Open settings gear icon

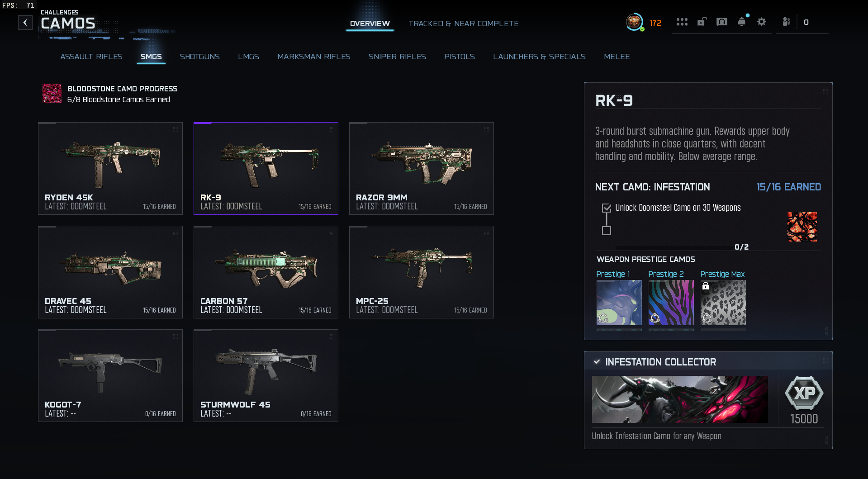pos(762,22)
